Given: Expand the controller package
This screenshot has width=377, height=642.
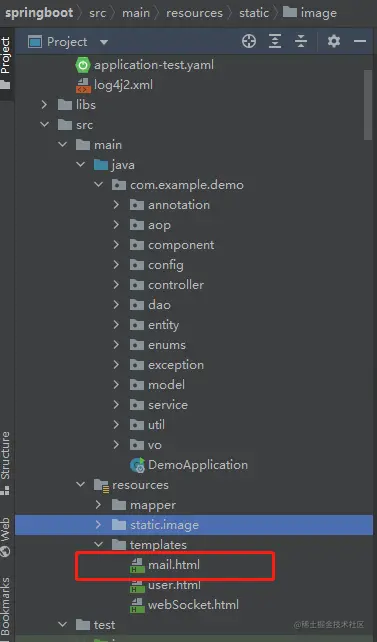Looking at the screenshot, I should tap(116, 285).
